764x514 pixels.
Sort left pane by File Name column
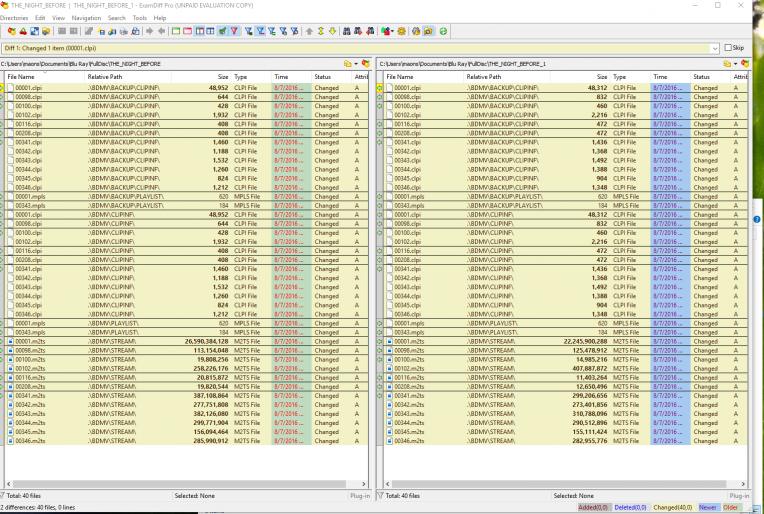pos(45,77)
